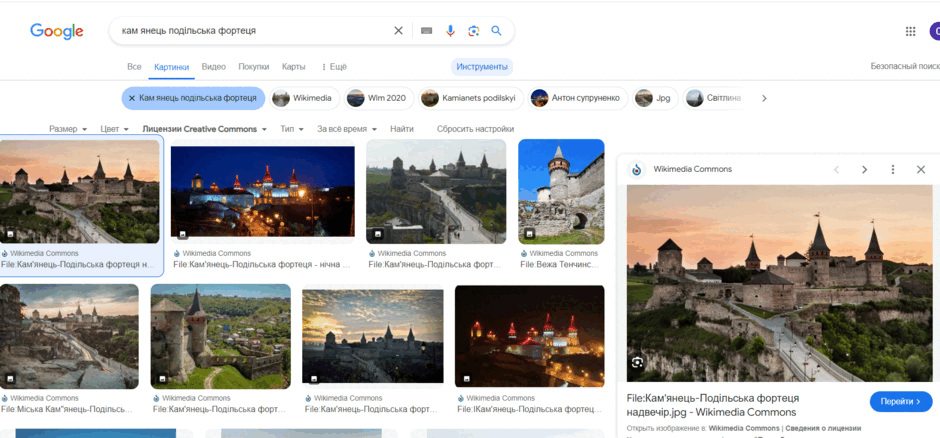This screenshot has width=940, height=438.
Task: Open the Цвет dropdown
Action: coord(115,129)
